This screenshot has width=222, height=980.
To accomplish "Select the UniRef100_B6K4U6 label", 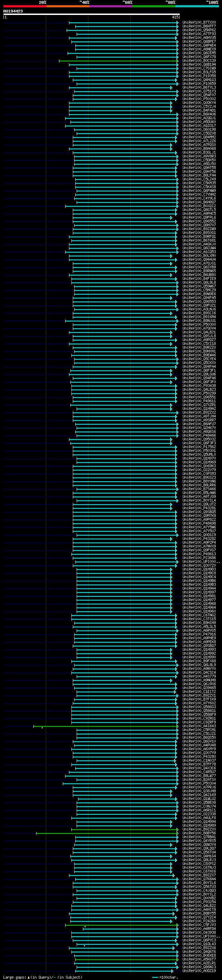I will (199, 114).
